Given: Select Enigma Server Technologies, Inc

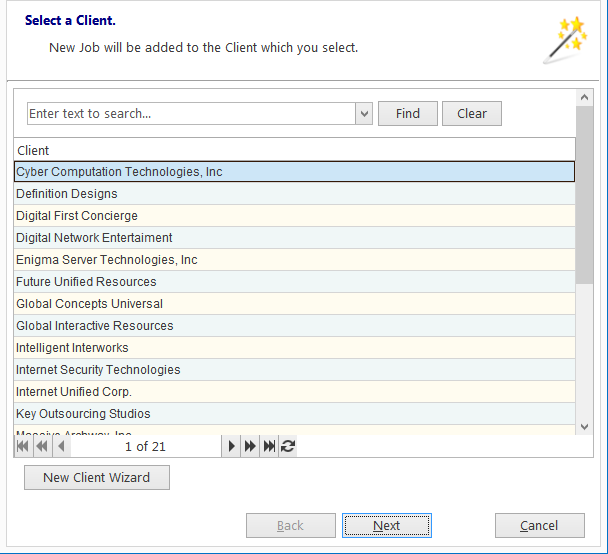Looking at the screenshot, I should pyautogui.click(x=295, y=260).
